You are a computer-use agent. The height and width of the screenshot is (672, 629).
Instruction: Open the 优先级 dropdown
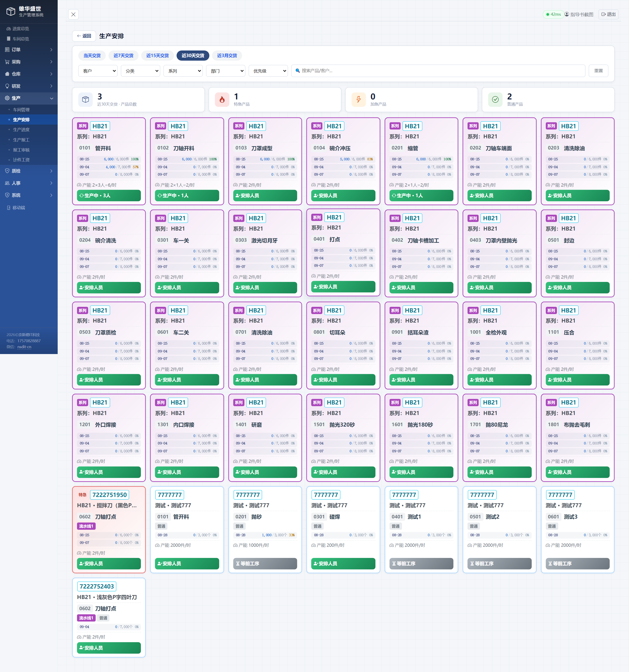pyautogui.click(x=268, y=71)
